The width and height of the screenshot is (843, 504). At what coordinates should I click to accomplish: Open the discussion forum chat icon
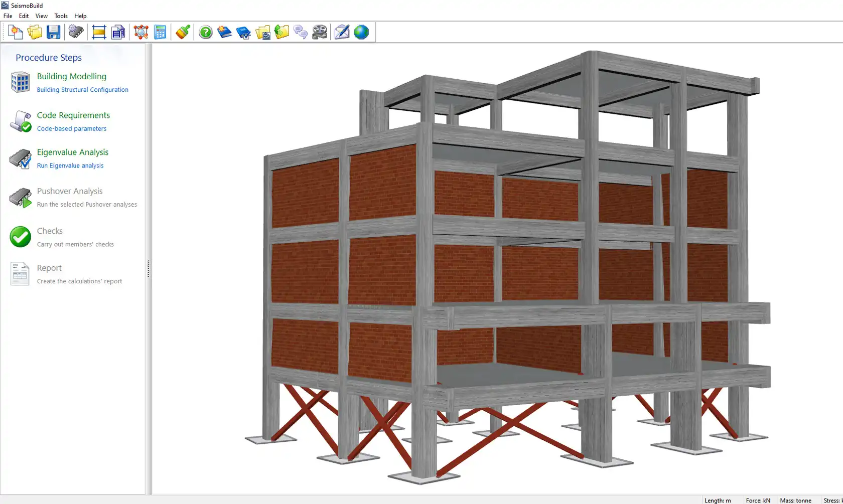(300, 32)
